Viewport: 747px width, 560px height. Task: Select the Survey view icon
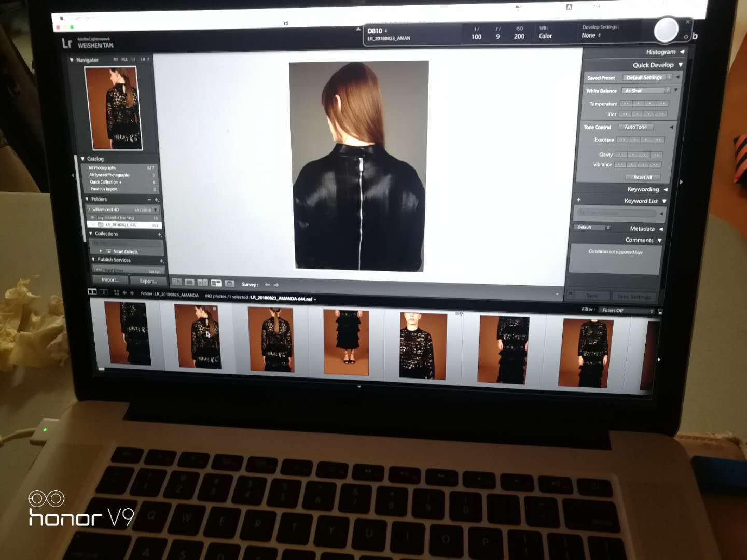click(x=216, y=283)
